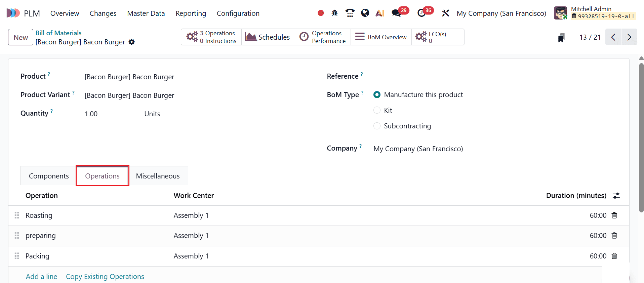
Task: Delete the Roasting operation row
Action: point(614,215)
